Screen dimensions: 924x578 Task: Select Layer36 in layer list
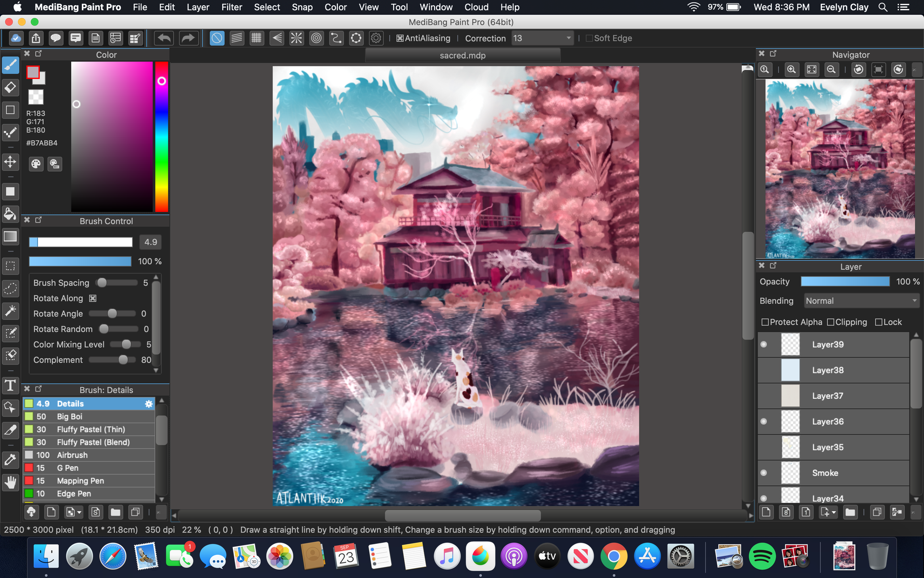pyautogui.click(x=834, y=421)
